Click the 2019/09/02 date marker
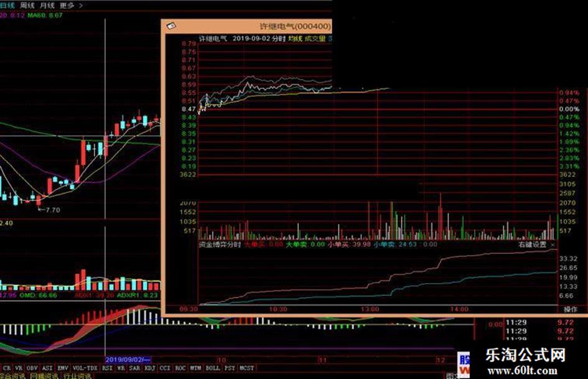This screenshot has width=588, height=379. point(128,360)
